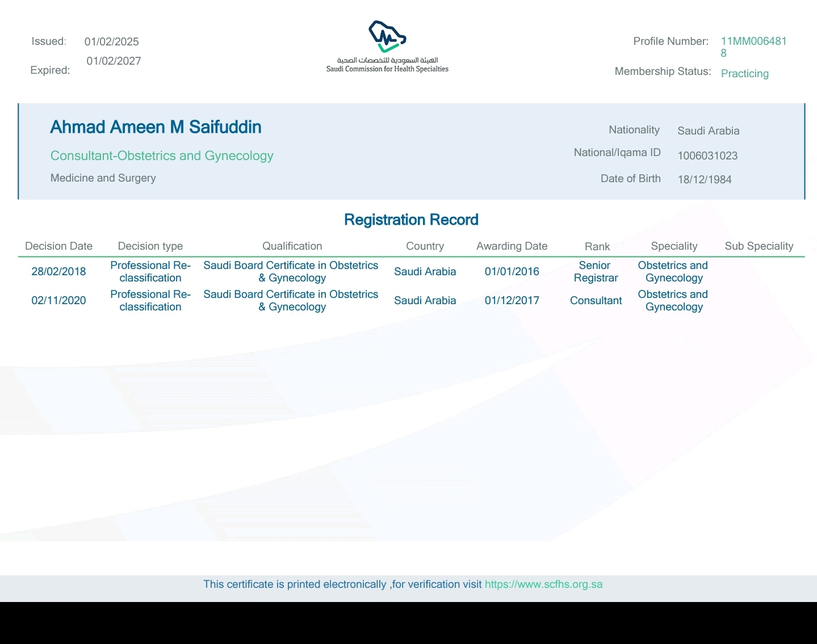Open the scfhs.org.sa verification link
This screenshot has height=644, width=817.
[543, 584]
